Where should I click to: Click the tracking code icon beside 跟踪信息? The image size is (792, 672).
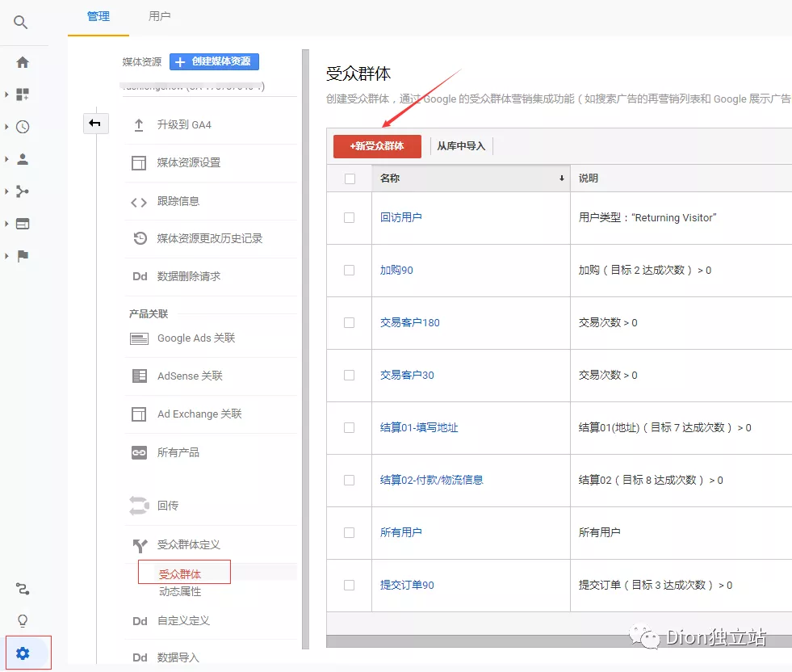coord(140,201)
